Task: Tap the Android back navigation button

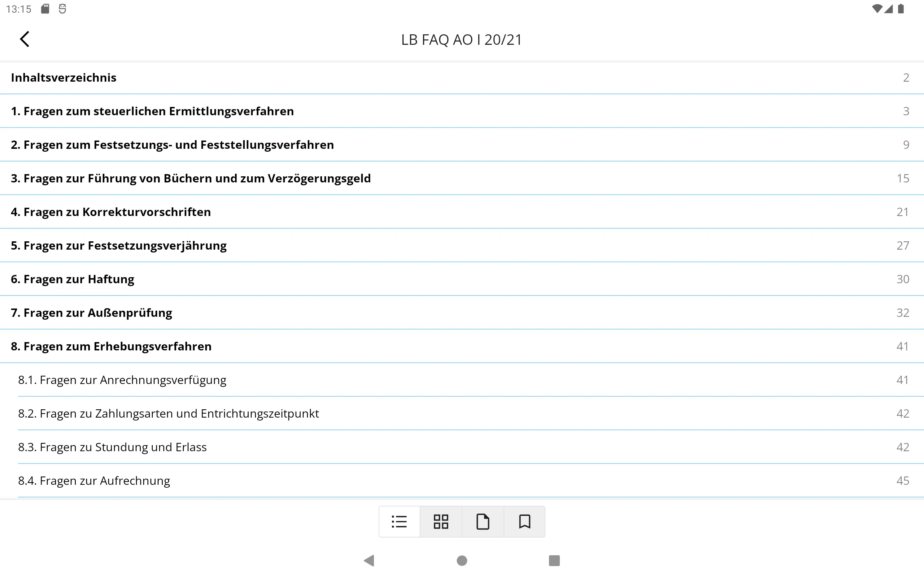Action: [369, 561]
